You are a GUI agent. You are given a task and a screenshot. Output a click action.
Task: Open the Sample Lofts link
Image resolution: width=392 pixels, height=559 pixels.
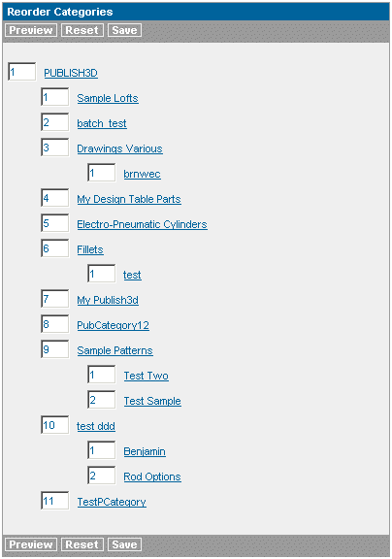pyautogui.click(x=108, y=98)
